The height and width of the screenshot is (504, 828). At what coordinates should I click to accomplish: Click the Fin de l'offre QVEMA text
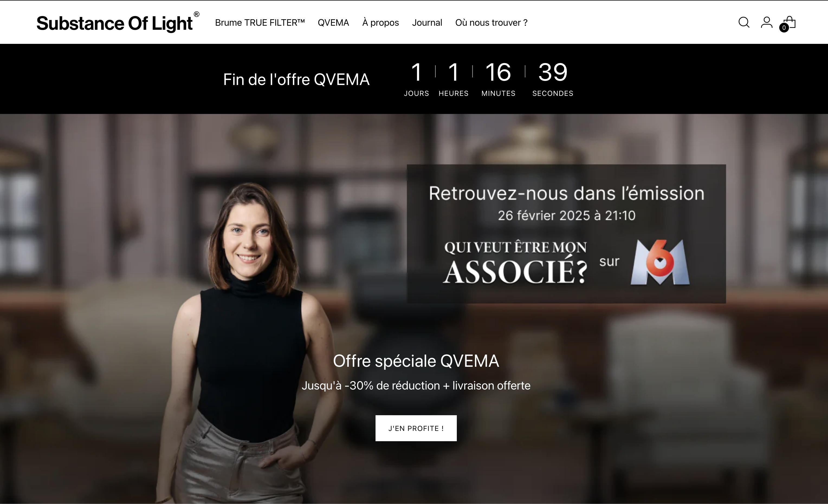pos(296,80)
